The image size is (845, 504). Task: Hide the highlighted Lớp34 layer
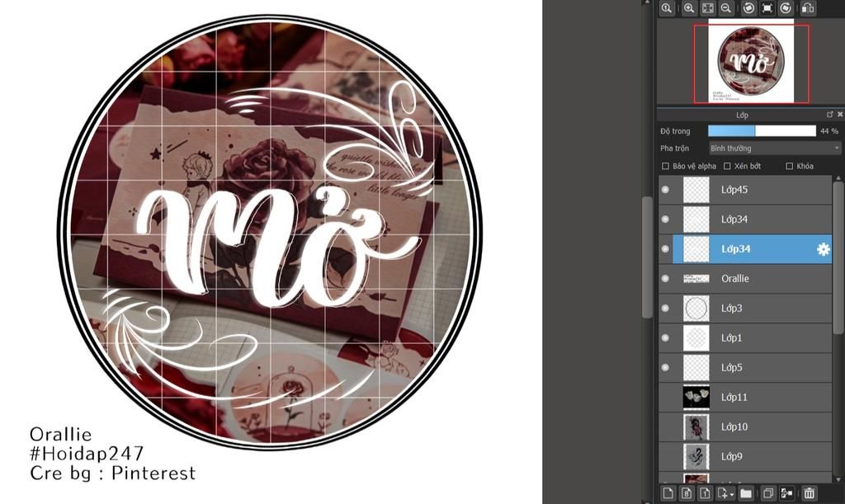[665, 249]
